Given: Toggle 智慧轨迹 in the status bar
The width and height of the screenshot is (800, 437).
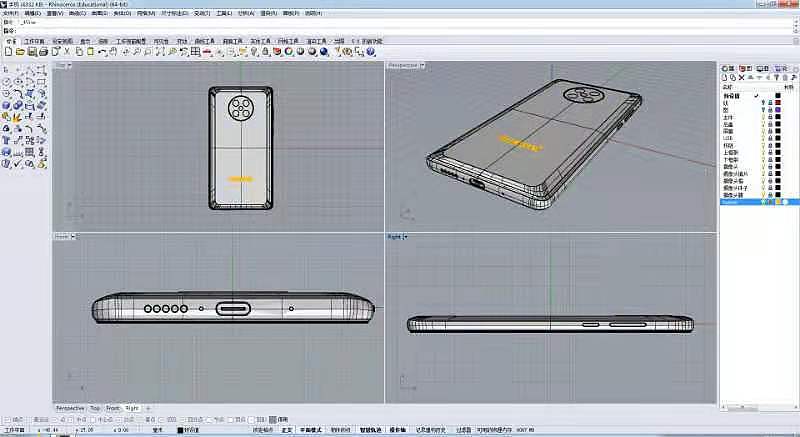Looking at the screenshot, I should 371,430.
